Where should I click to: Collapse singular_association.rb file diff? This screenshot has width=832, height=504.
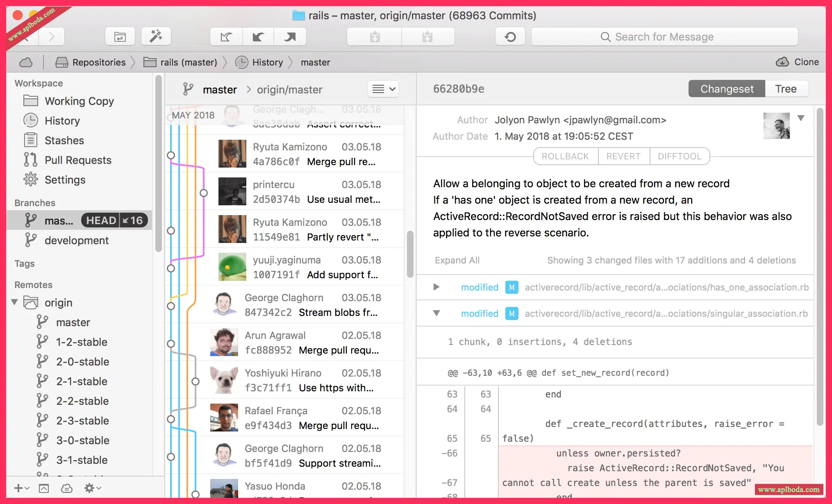coord(436,313)
